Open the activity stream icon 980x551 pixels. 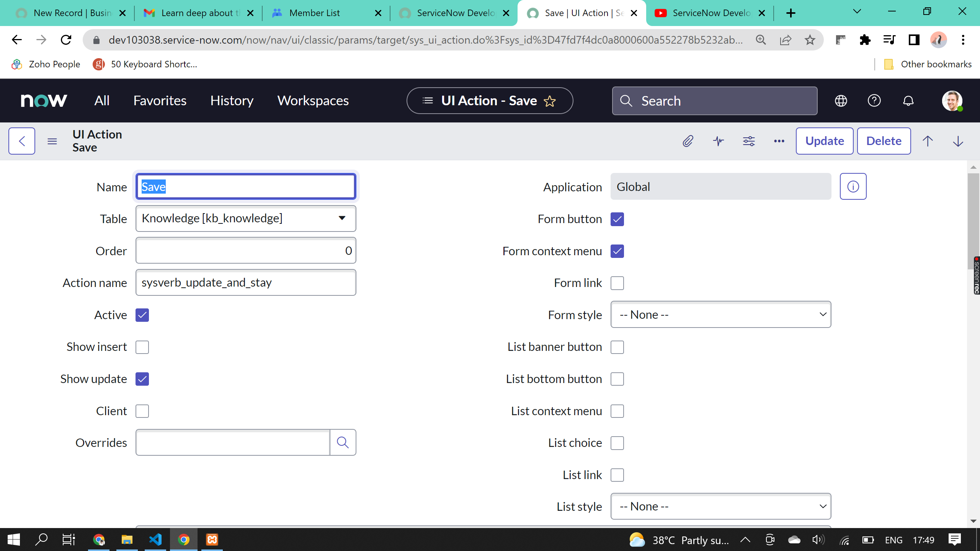pos(718,141)
